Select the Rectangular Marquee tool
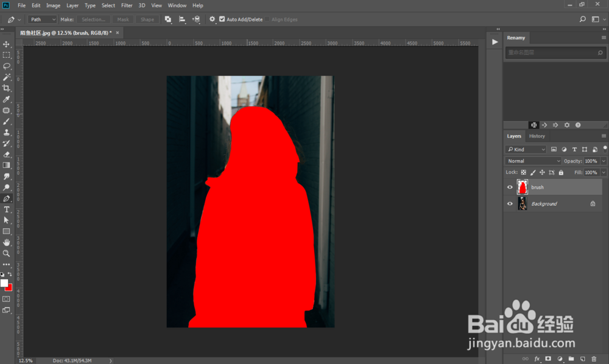This screenshot has width=609, height=364. [x=6, y=55]
